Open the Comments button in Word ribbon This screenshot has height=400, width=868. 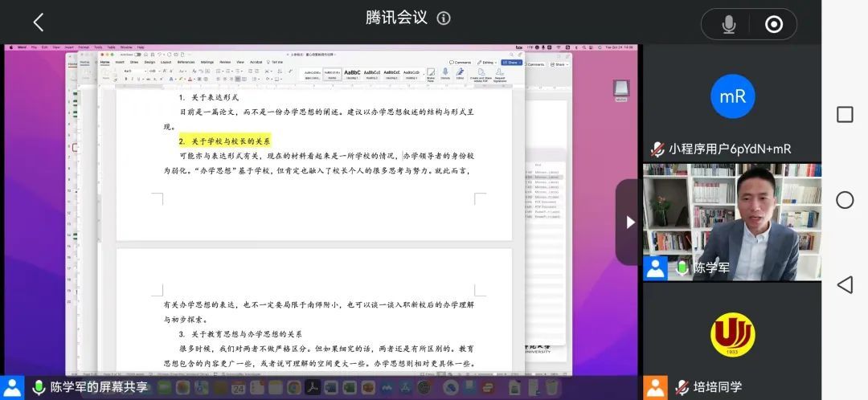(461, 62)
